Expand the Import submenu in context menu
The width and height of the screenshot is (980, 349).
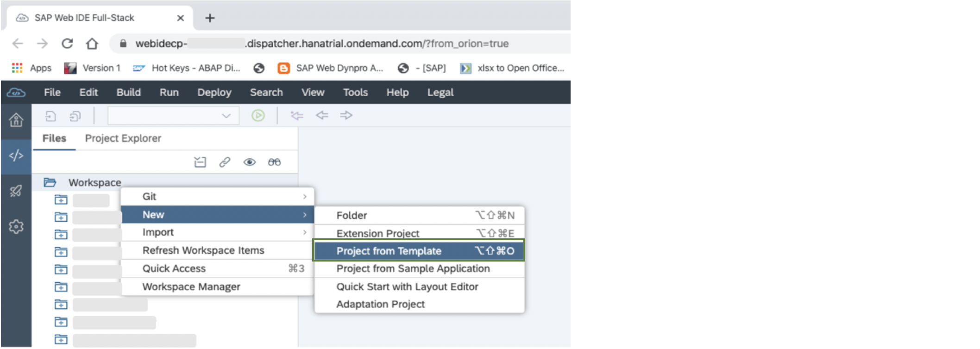click(218, 232)
